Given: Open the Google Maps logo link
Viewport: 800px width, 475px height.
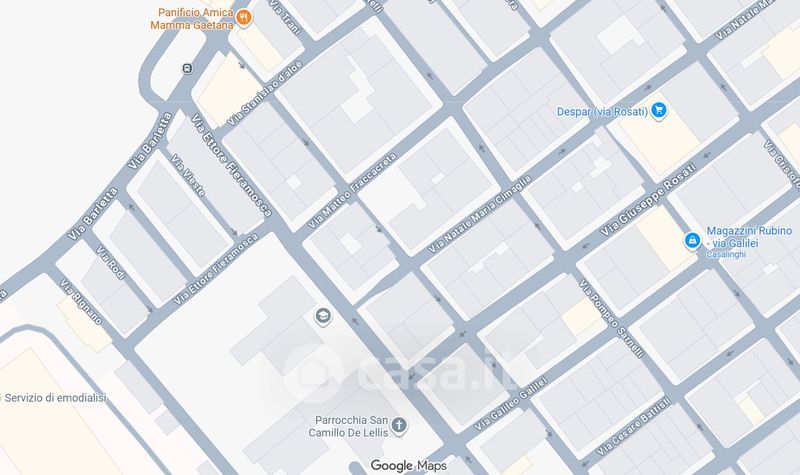Looking at the screenshot, I should tap(408, 465).
